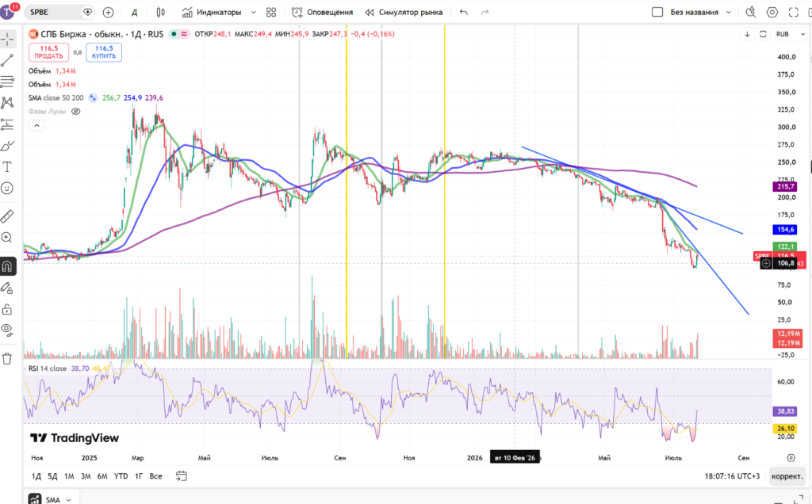Image resolution: width=812 pixels, height=504 pixels.
Task: Redo the last chart action
Action: pyautogui.click(x=485, y=12)
